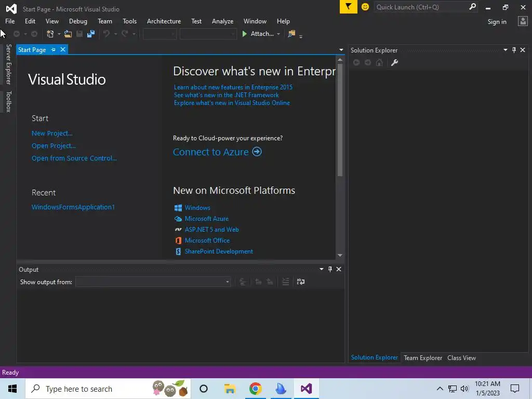Click Go to Next Message output icon
Image resolution: width=532 pixels, height=399 pixels.
point(270,282)
